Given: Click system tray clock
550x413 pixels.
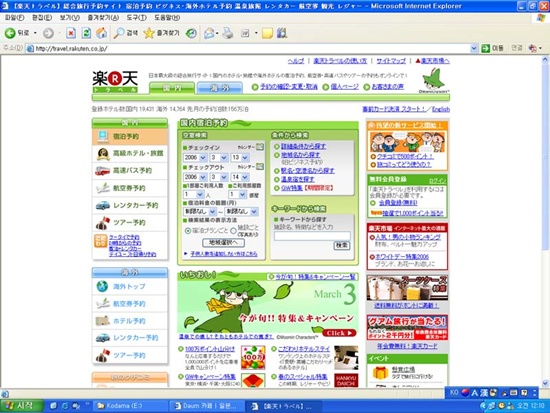Looking at the screenshot, I should (532, 406).
